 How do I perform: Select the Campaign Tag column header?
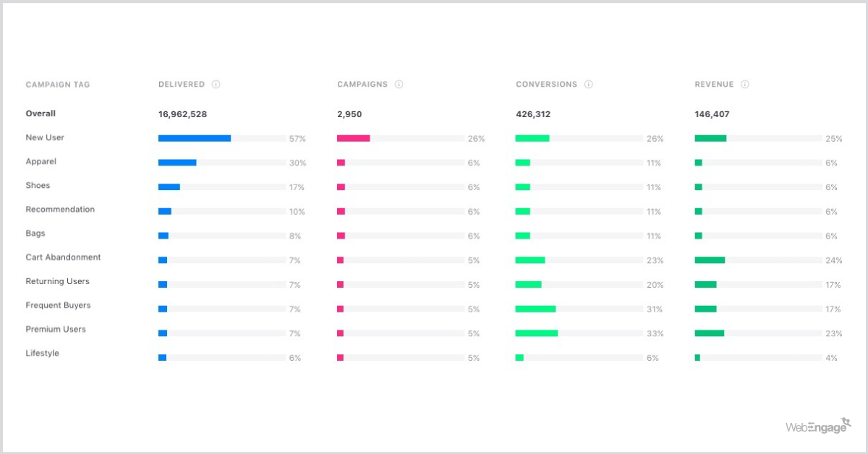pos(58,85)
